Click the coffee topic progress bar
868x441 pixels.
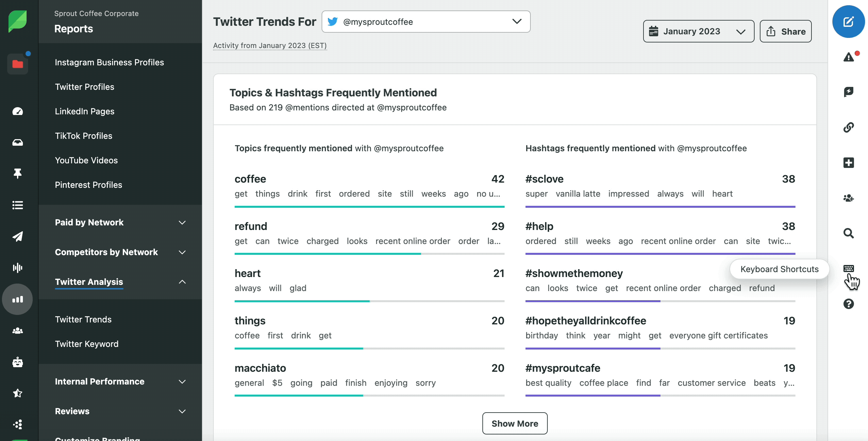pos(369,207)
